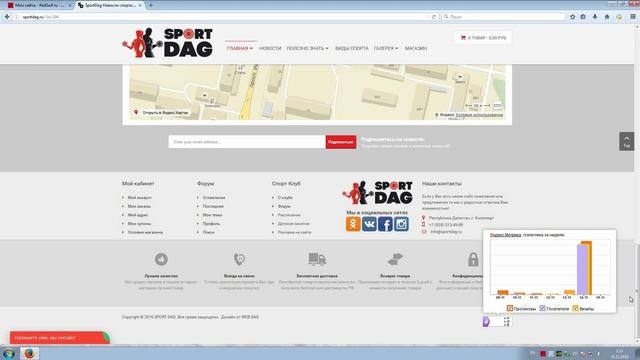640x360 pixels.
Task: Switch to Firefox in the taskbar
Action: coord(29,353)
